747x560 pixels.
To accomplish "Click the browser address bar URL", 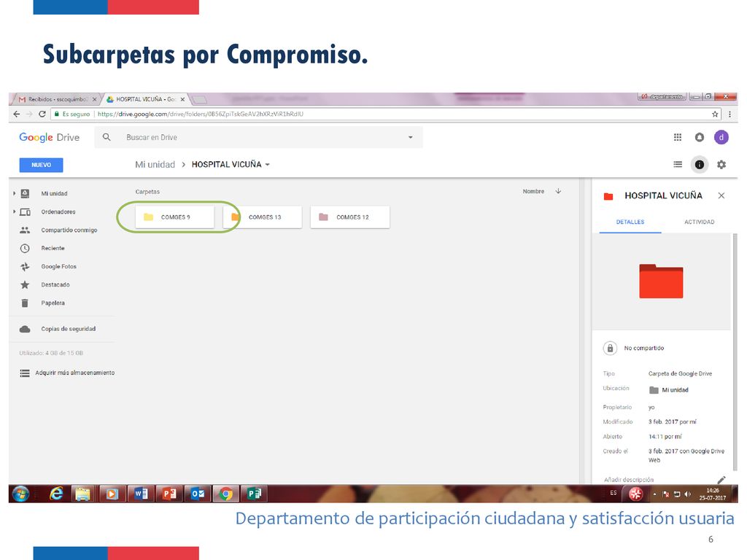I will click(201, 114).
